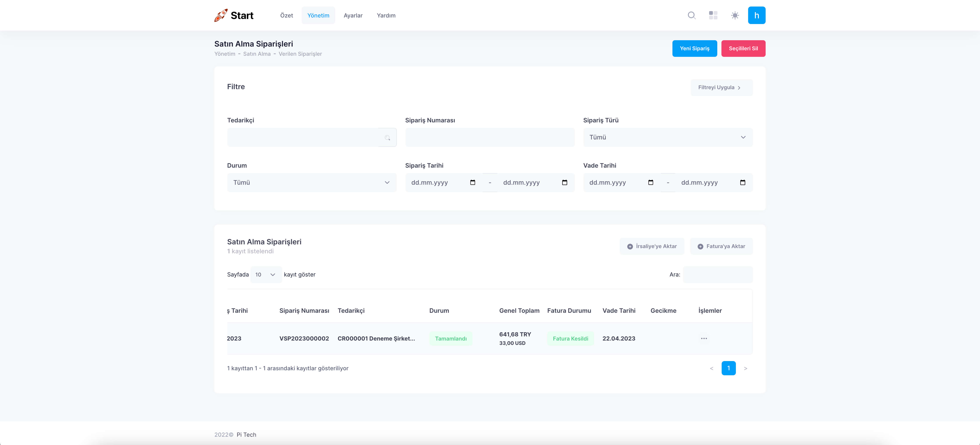The image size is (980, 445).
Task: Open the Yönetim menu
Action: (x=318, y=15)
